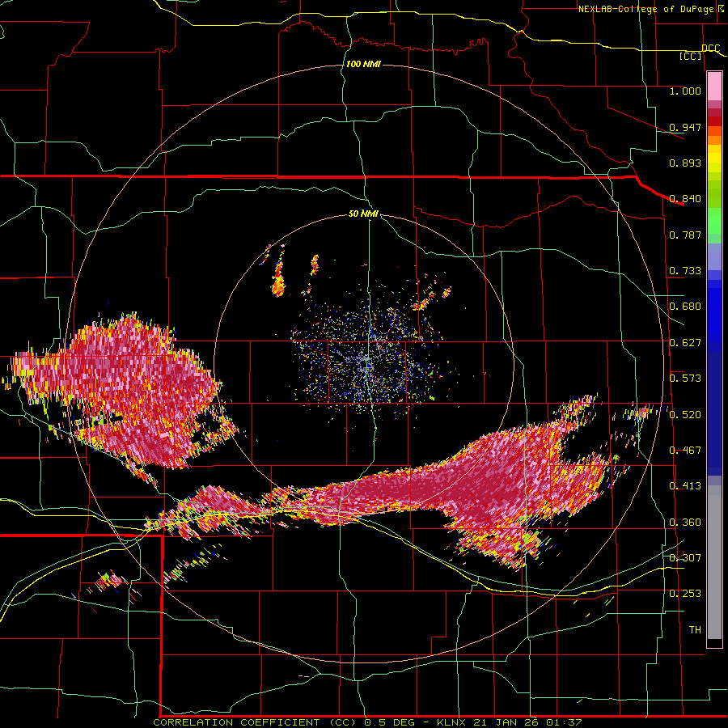Click the CORRELATION COEFFICIENT words in the footer
728x728 pixels.
tap(236, 722)
